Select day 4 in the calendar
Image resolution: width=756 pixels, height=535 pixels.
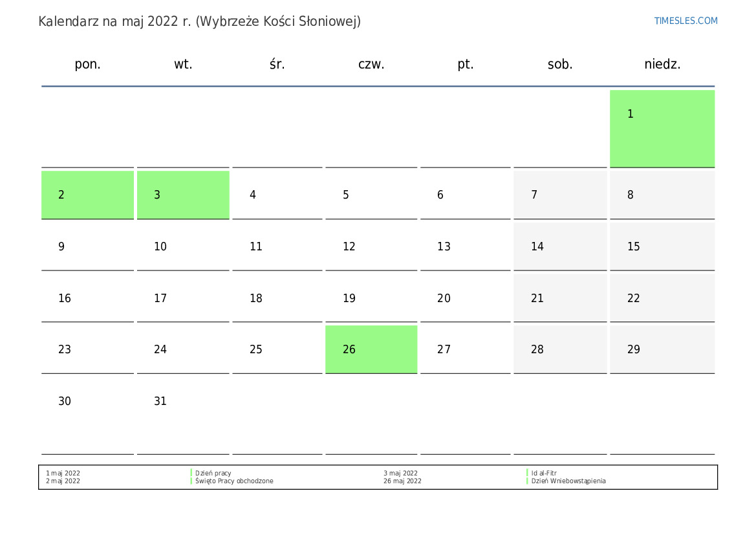click(x=277, y=195)
